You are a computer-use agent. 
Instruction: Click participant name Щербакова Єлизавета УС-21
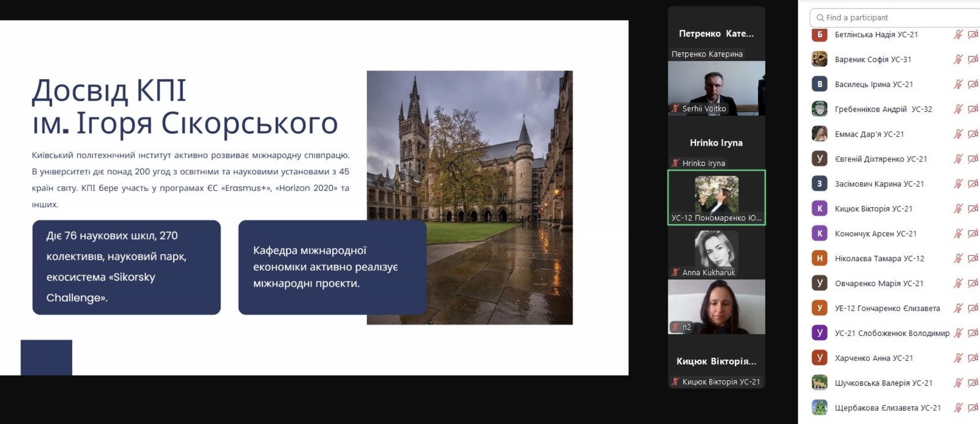tap(888, 408)
